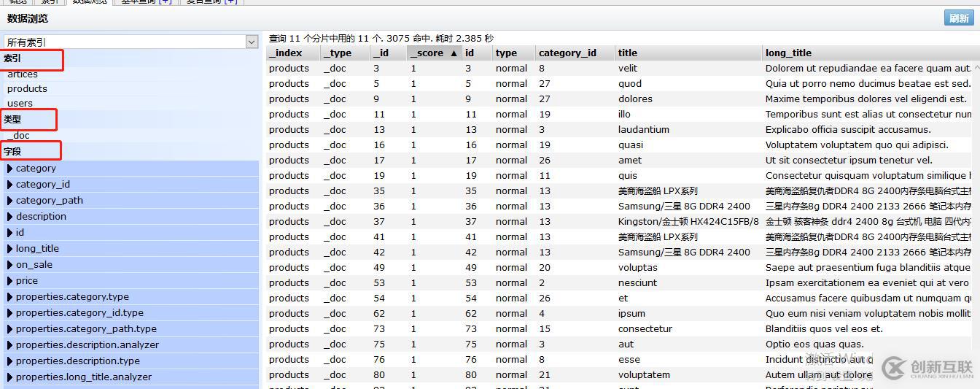This screenshot has width=980, height=389.
Task: Click long_title 'Ut sit consectetur ipsum tenetur vel.'
Action: click(x=849, y=160)
